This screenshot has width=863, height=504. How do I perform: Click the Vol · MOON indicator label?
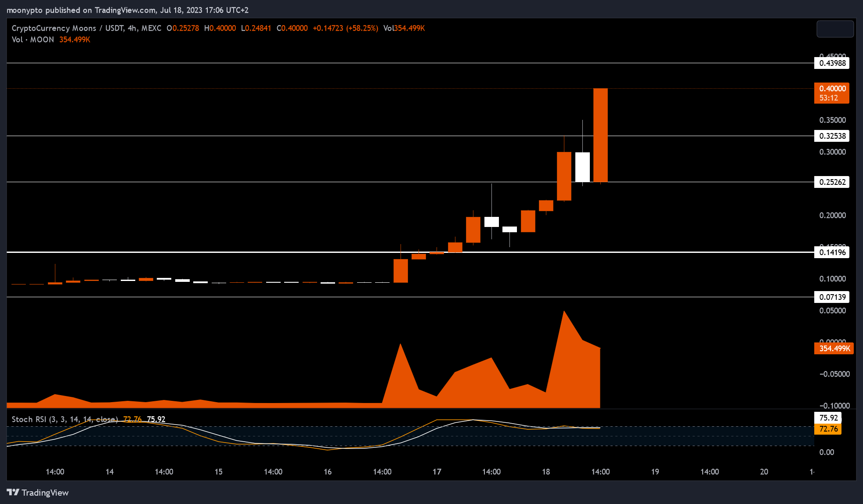[x=33, y=40]
